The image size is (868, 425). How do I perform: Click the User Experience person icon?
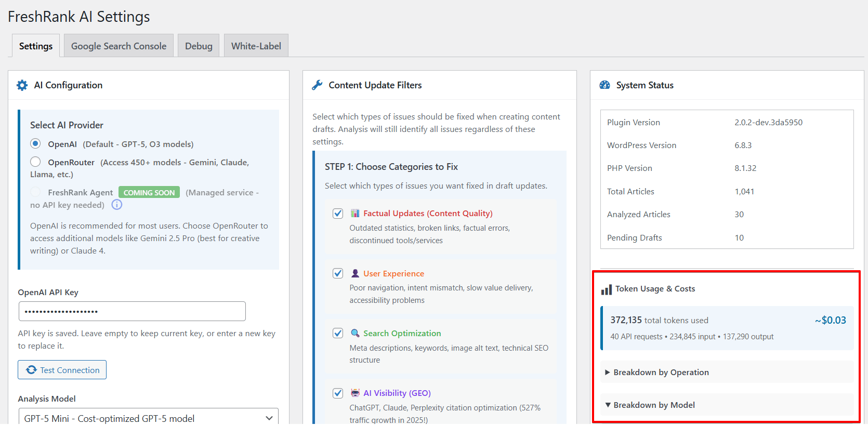[x=355, y=273]
